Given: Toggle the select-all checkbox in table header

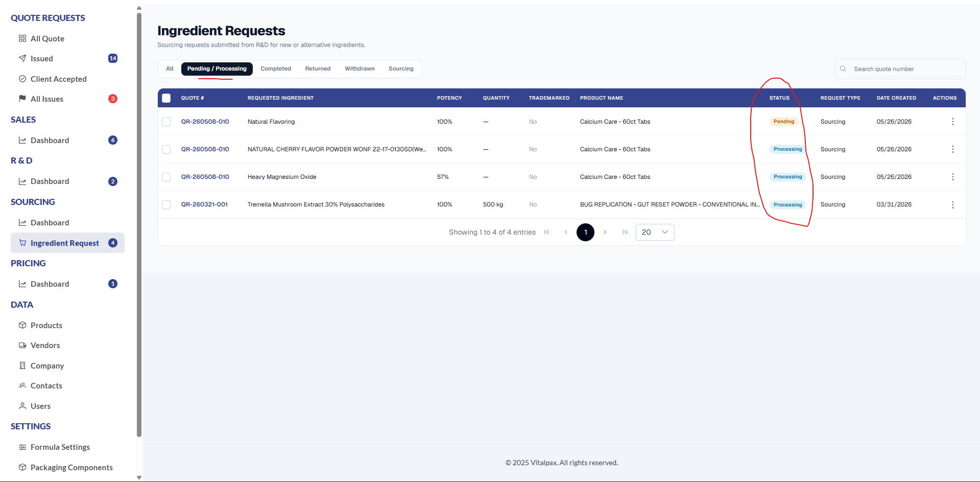Looking at the screenshot, I should coord(166,98).
